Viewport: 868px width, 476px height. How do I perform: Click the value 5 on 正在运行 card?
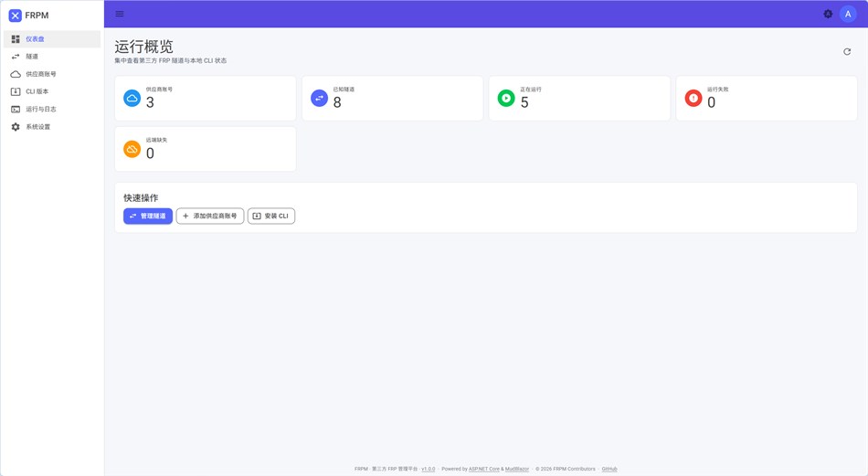click(524, 102)
